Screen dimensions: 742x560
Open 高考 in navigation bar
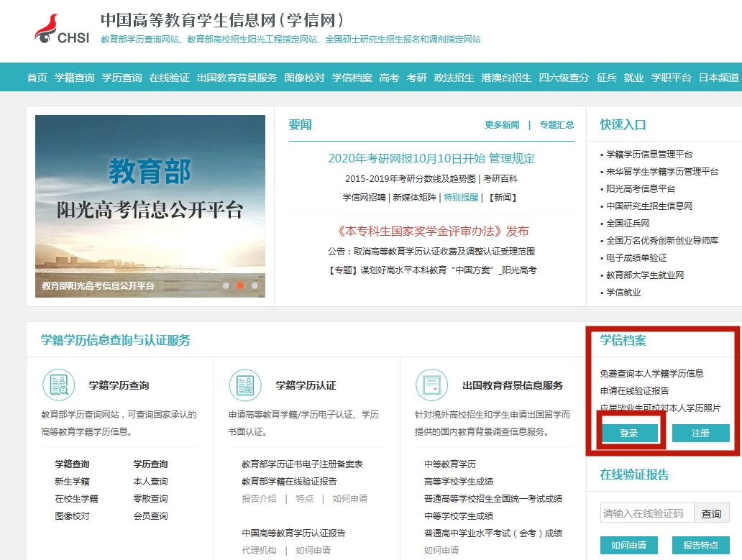point(389,78)
